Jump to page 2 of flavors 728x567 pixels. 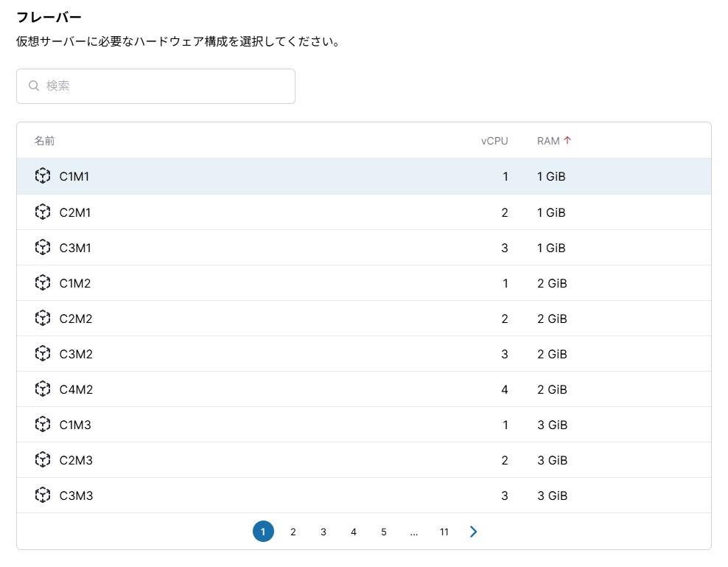(293, 532)
